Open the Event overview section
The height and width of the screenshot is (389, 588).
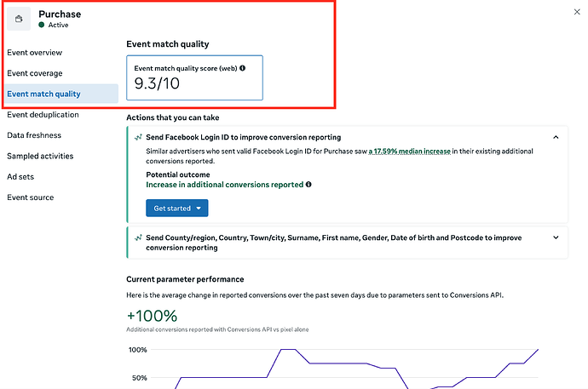[x=34, y=53]
